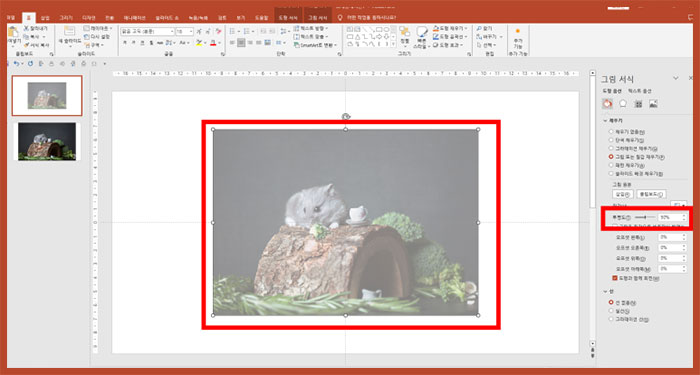Image resolution: width=700 pixels, height=375 pixels.
Task: Open the Text Direction (텍스트 방향) dropdown
Action: click(312, 28)
